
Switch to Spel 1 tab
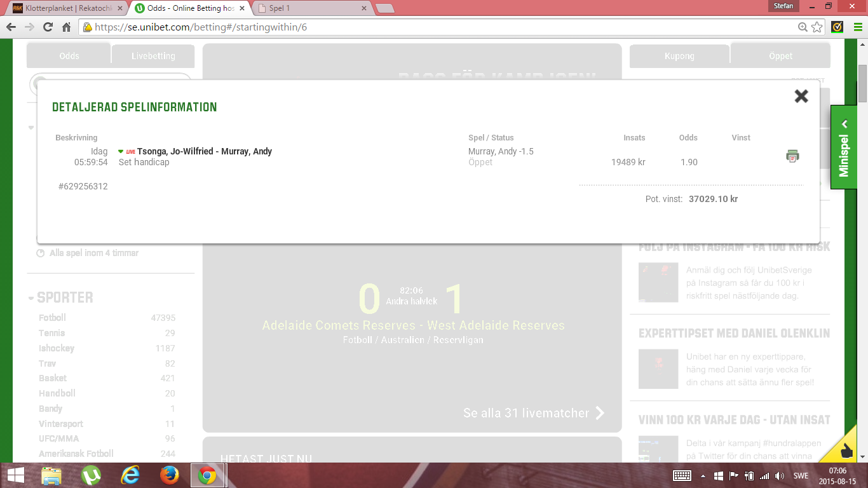311,8
